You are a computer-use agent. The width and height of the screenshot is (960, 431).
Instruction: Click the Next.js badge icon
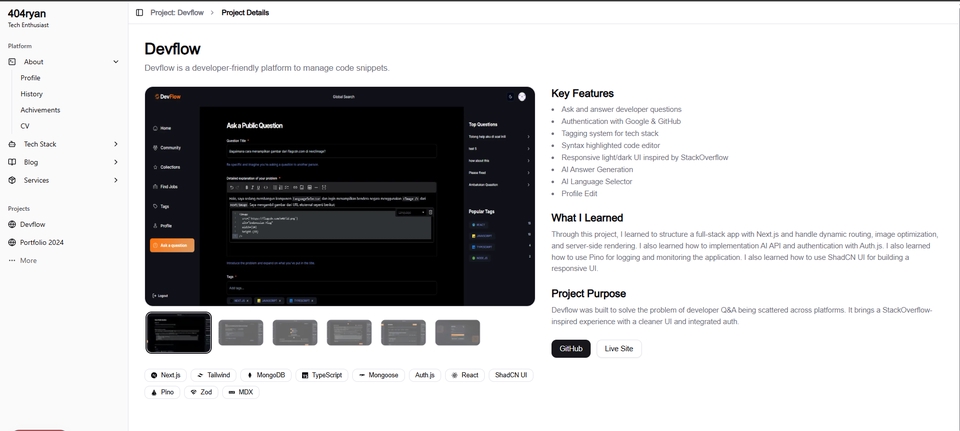pyautogui.click(x=154, y=375)
